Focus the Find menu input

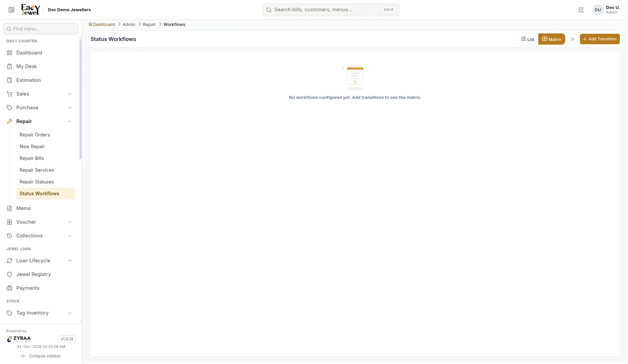pos(41,29)
